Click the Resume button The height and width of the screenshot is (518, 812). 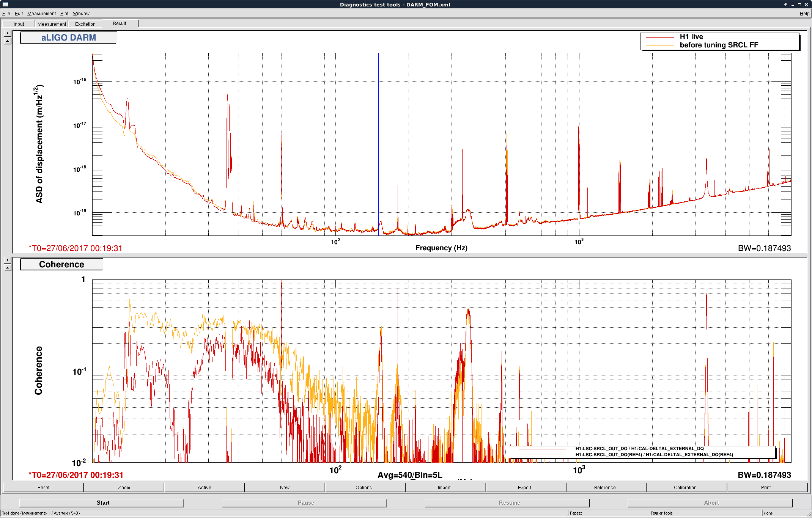[x=508, y=503]
